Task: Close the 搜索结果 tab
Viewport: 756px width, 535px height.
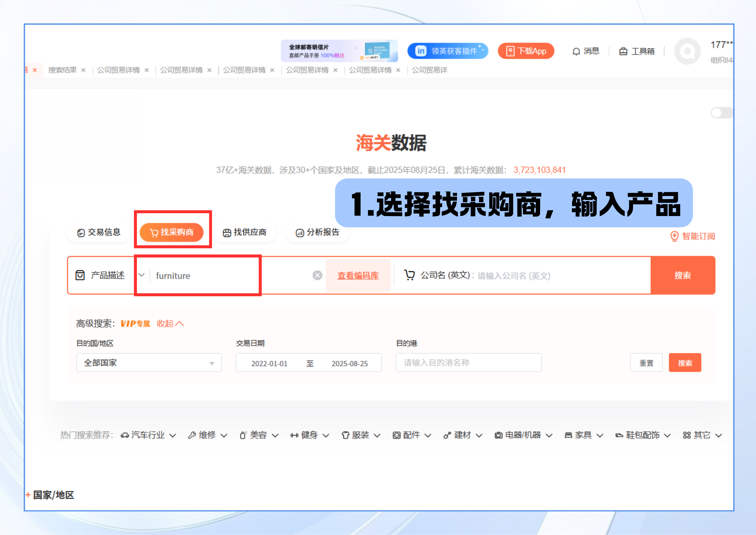Action: tap(83, 70)
